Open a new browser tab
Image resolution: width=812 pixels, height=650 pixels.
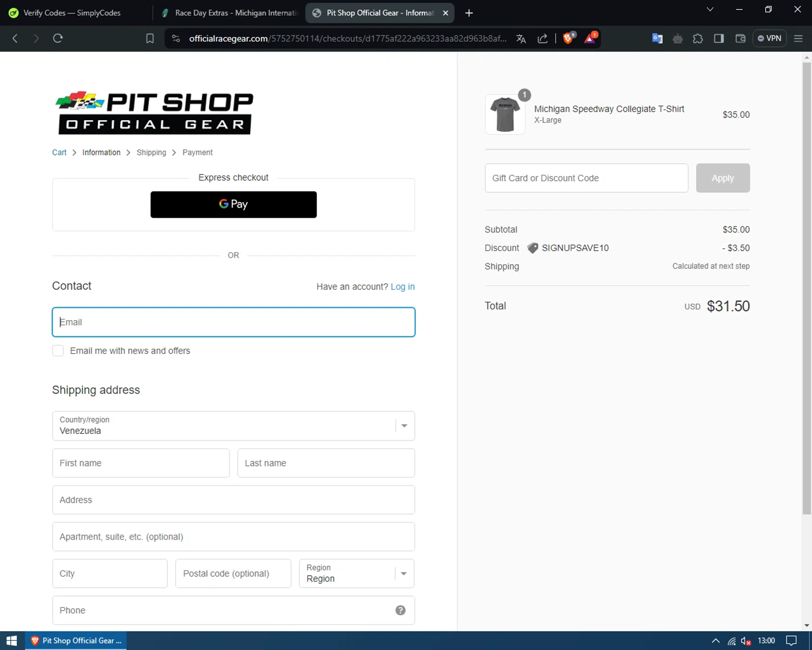469,13
